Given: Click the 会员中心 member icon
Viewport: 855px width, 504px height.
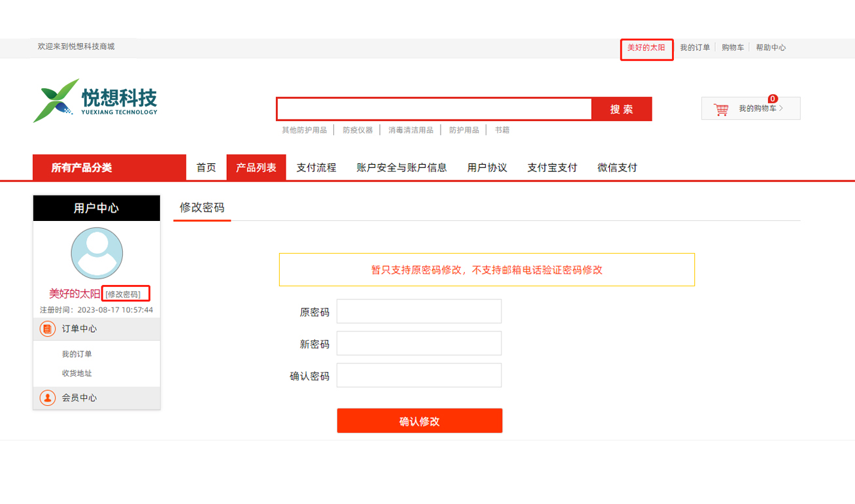Looking at the screenshot, I should pyautogui.click(x=48, y=397).
